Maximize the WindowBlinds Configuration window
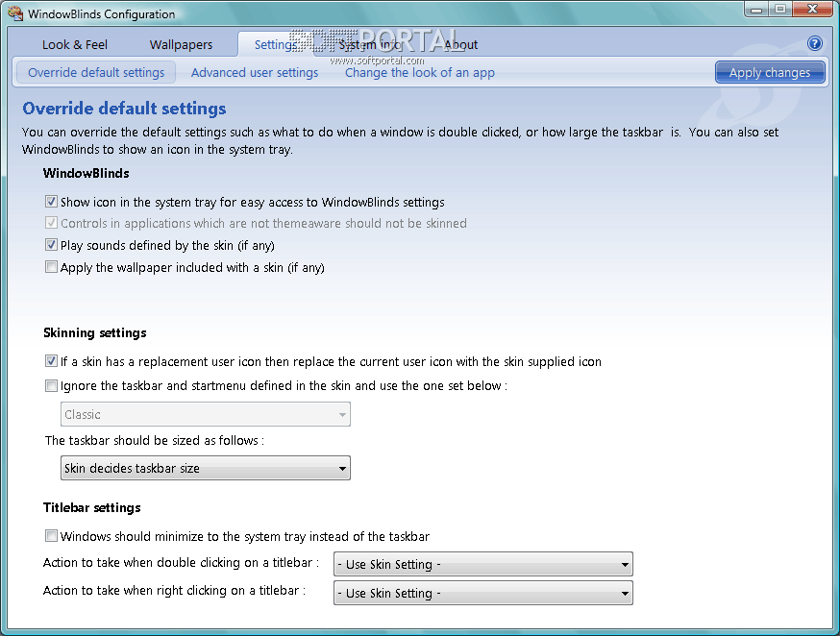Image resolution: width=840 pixels, height=636 pixels. click(780, 9)
